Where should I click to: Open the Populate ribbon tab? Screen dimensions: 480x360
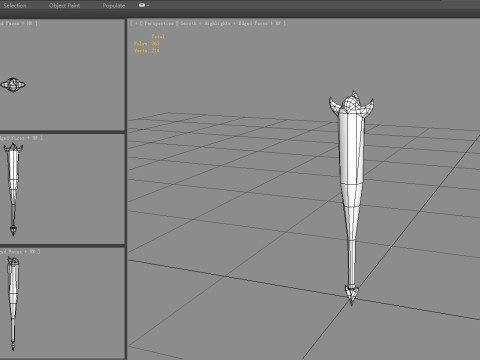click(114, 6)
